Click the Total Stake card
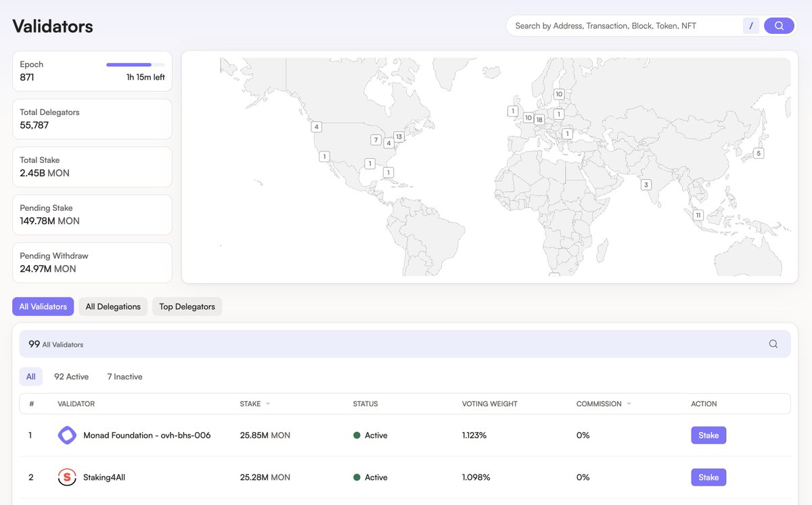 [x=92, y=167]
